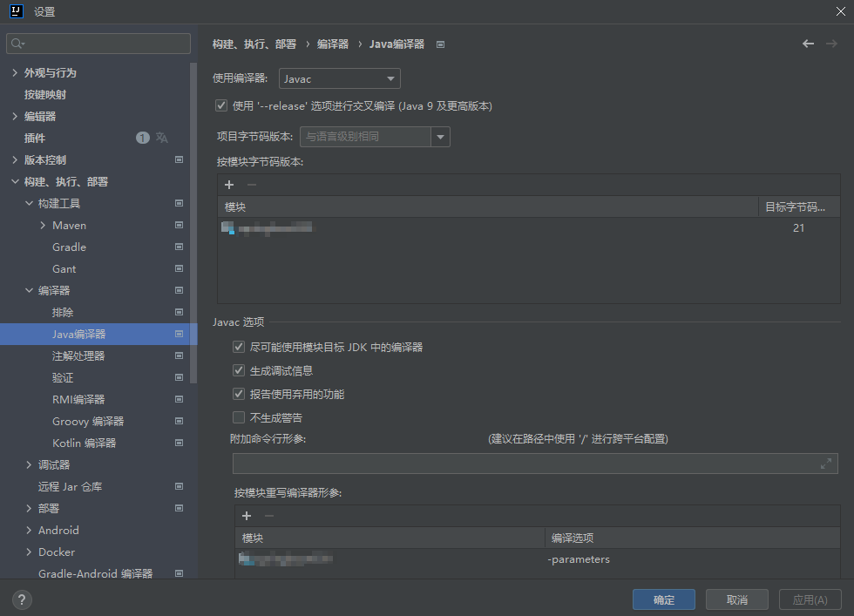The image size is (854, 616).
Task: Enable the 不生成警告 checkbox
Action: [x=239, y=417]
